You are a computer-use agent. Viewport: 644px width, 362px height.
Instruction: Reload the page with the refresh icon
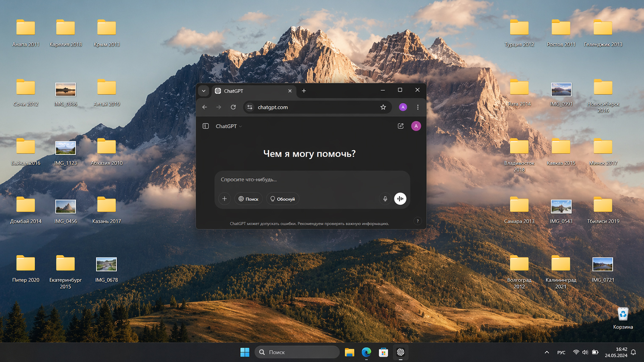(233, 107)
